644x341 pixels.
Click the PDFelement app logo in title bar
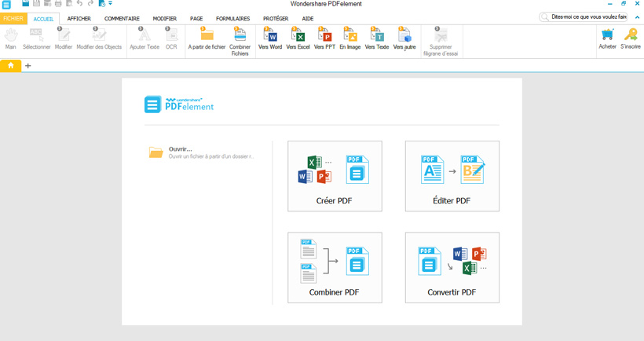click(x=6, y=5)
